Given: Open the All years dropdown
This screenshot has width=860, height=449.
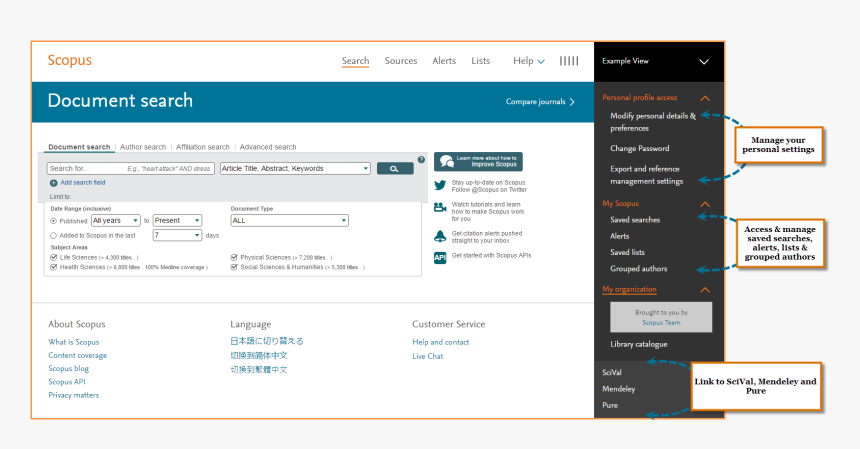Looking at the screenshot, I should click(x=116, y=220).
